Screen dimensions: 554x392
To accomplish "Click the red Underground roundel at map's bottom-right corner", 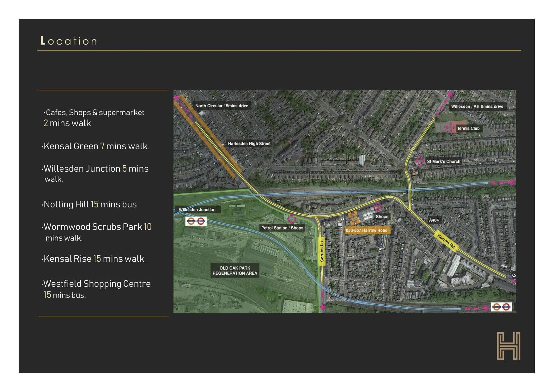I will [506, 307].
